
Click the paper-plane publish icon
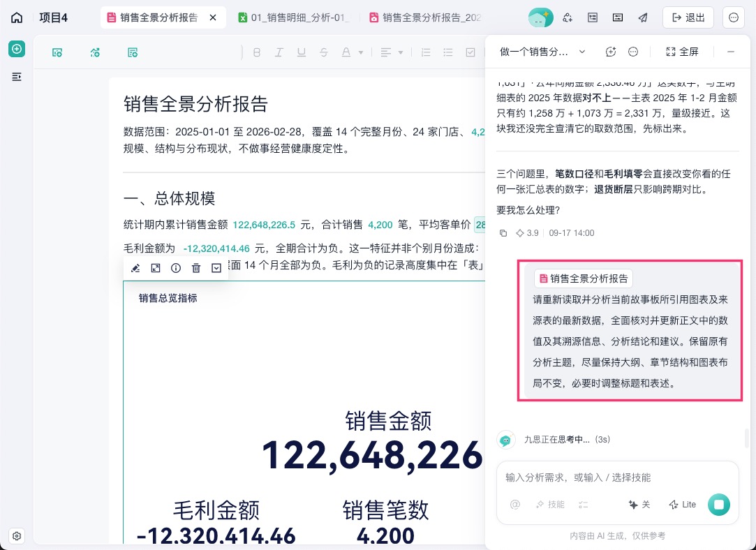(x=643, y=18)
